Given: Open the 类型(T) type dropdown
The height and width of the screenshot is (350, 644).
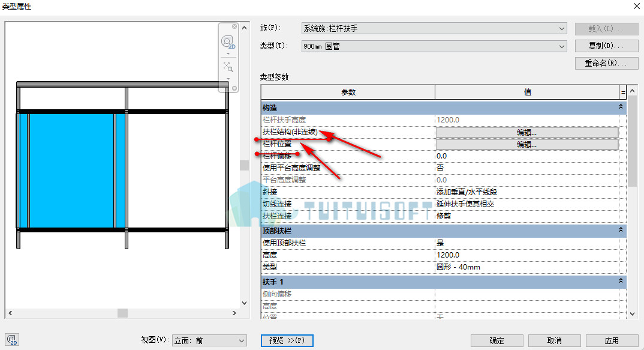Looking at the screenshot, I should (x=434, y=46).
